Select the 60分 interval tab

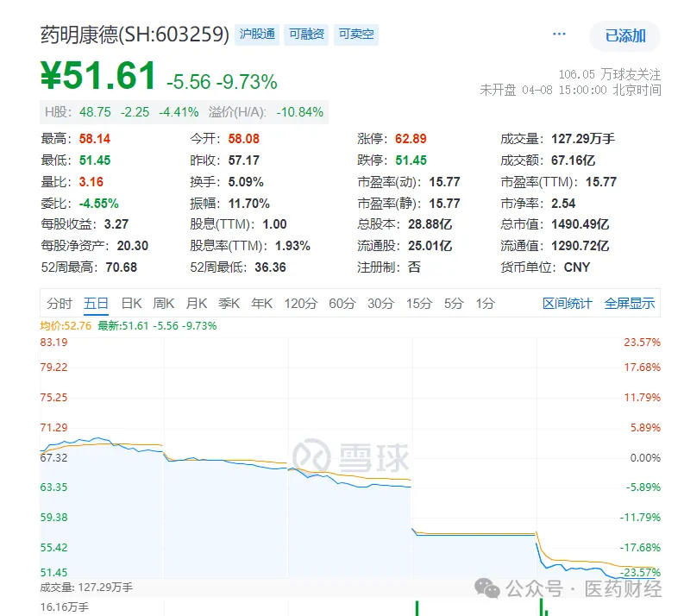pos(342,303)
